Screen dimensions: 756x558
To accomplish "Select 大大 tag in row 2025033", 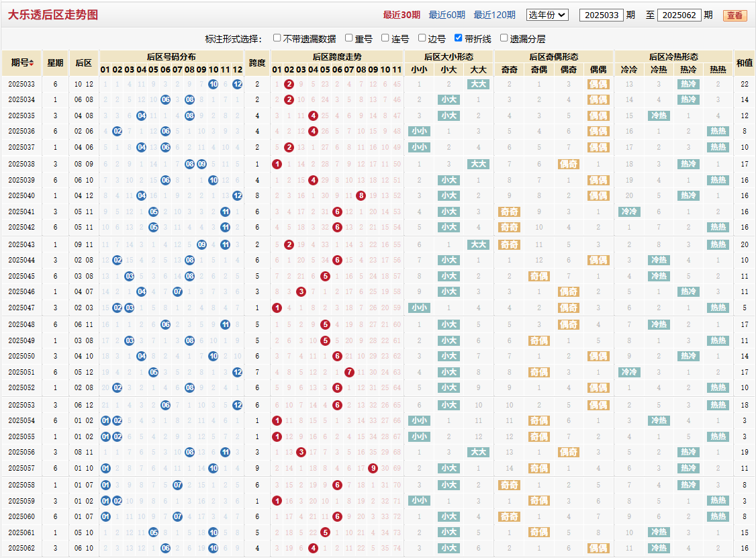I will point(478,84).
